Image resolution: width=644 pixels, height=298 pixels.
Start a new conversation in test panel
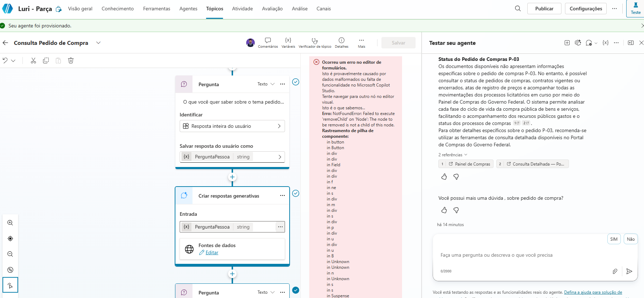pyautogui.click(x=567, y=43)
